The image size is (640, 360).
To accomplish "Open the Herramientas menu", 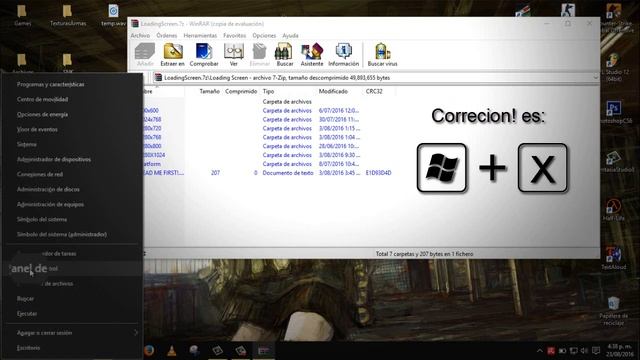I will pos(200,36).
